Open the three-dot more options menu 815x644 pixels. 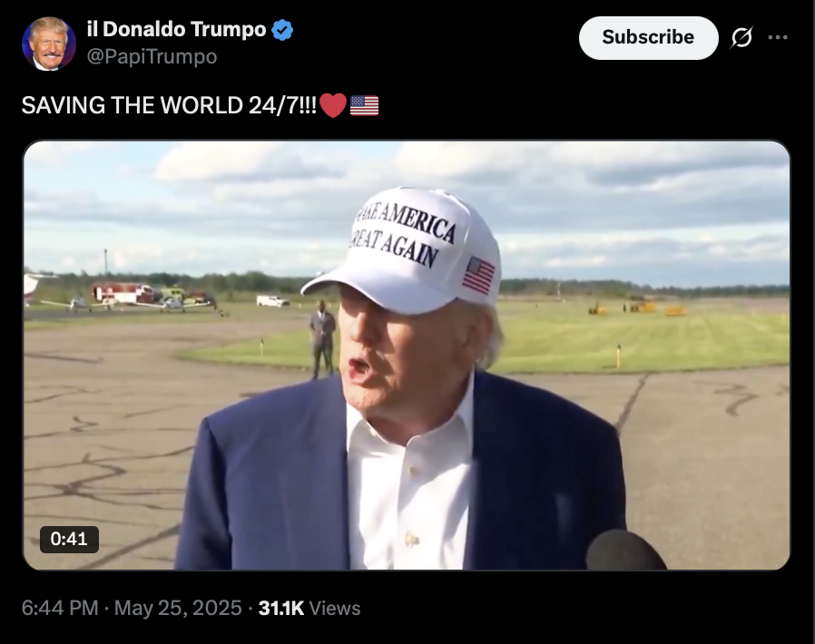tap(778, 37)
